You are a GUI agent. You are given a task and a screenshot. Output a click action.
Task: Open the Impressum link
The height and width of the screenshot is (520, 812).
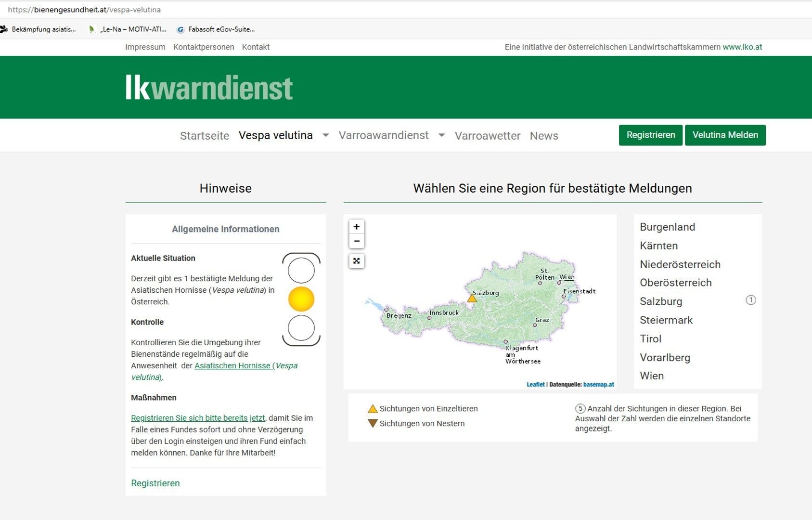click(x=145, y=47)
